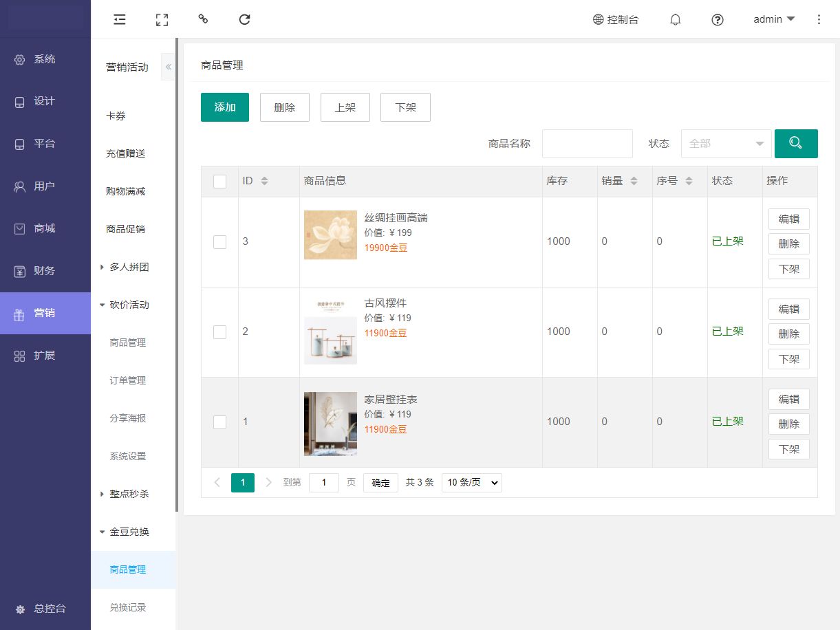Open the 财务 section in sidebar
Viewport: 840px width, 630px height.
tap(45, 271)
